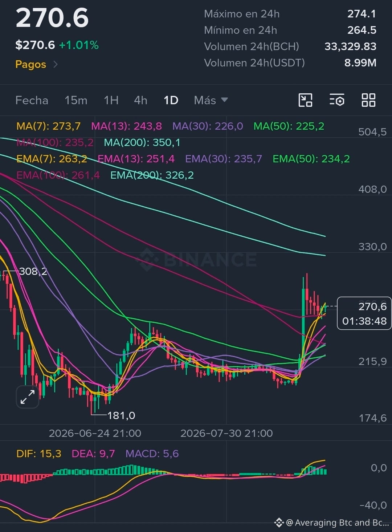Tap the MA(7): 273,7 label
The height and width of the screenshot is (532, 392).
(48, 126)
